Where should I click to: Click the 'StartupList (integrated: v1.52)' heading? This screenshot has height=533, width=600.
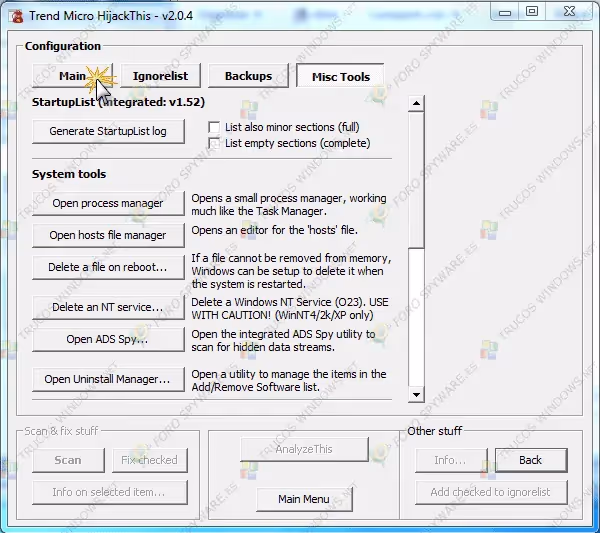click(x=118, y=102)
